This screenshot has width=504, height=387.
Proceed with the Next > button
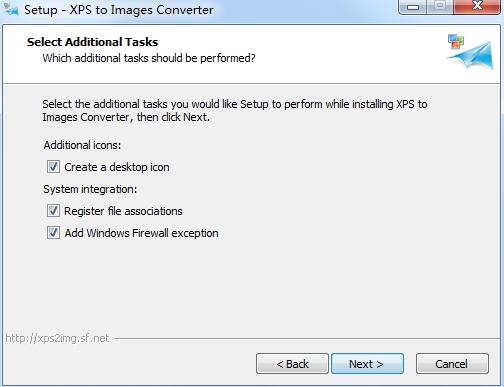point(367,364)
